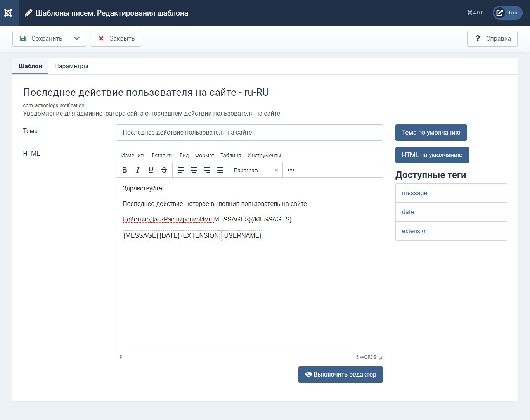Open the Инструменты menu
Image resolution: width=530 pixels, height=420 pixels.
click(264, 155)
